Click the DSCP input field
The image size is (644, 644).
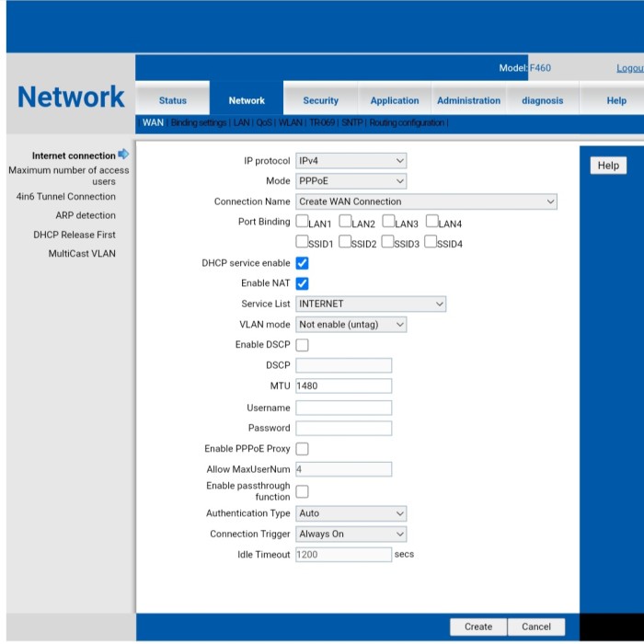344,365
